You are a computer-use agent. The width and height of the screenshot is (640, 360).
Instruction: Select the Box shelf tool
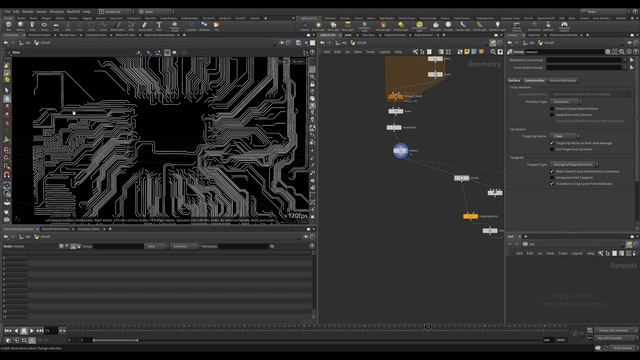click(9, 26)
